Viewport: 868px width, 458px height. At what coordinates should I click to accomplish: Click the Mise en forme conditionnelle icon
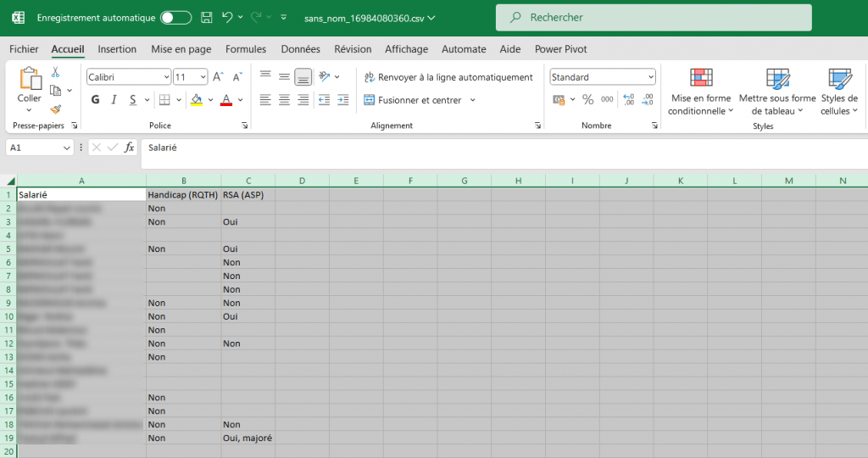[701, 79]
